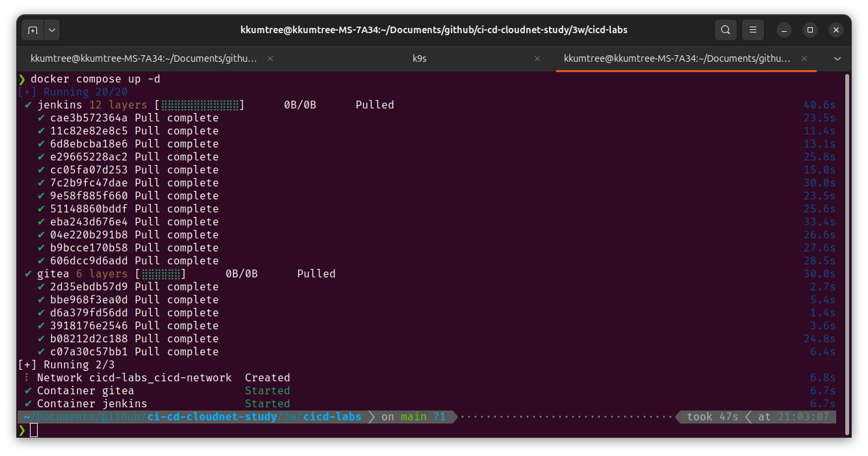Click layer '606dcc9d6add Pull complete'
The height and width of the screenshot is (456, 868).
coord(128,261)
